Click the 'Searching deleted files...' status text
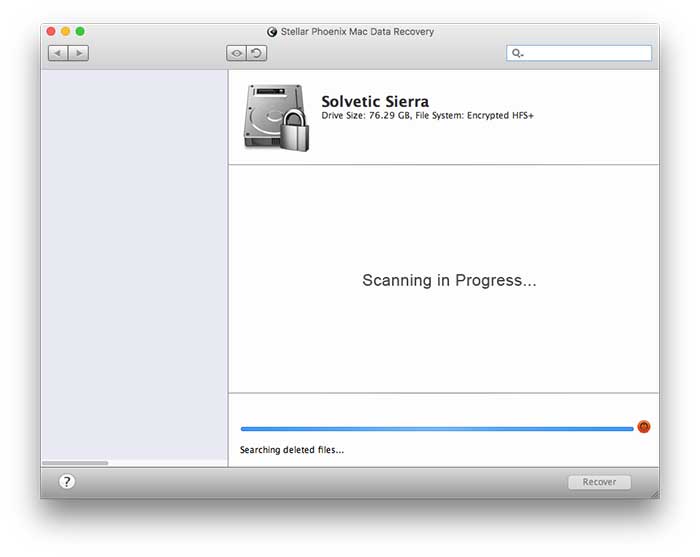This screenshot has width=700, height=557. tap(292, 450)
